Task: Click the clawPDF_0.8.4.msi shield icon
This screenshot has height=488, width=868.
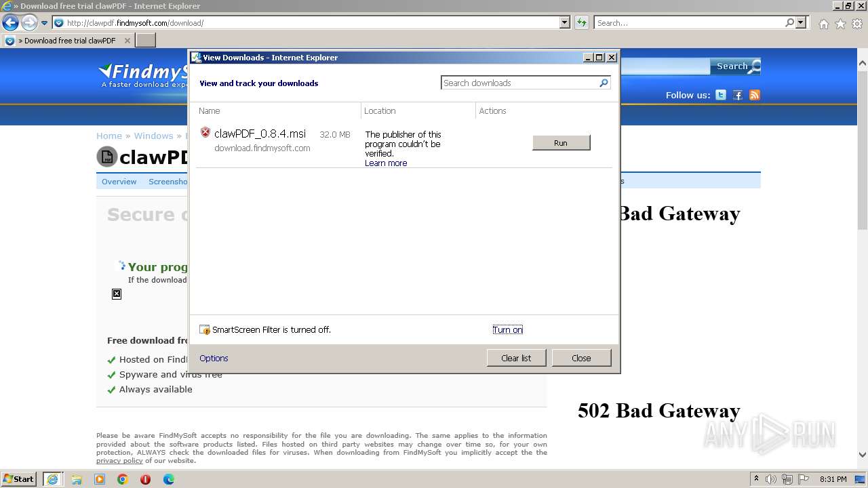Action: (205, 133)
